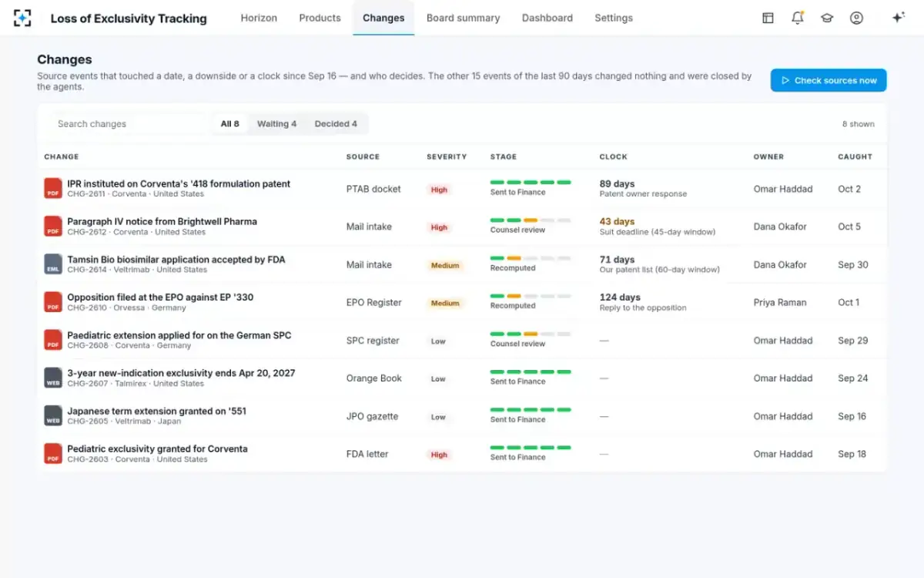The height and width of the screenshot is (578, 924).
Task: Click the Loss of Exclusivity Tracking app logo
Action: [22, 18]
